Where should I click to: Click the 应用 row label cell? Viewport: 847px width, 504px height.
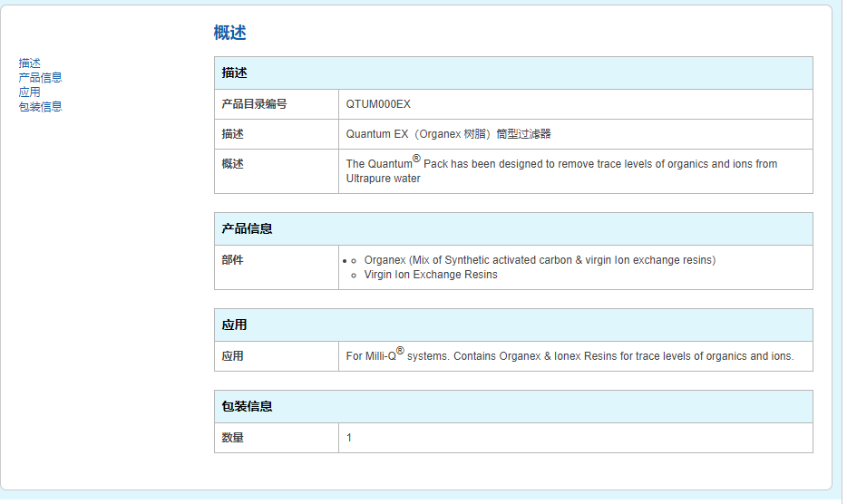(277, 356)
